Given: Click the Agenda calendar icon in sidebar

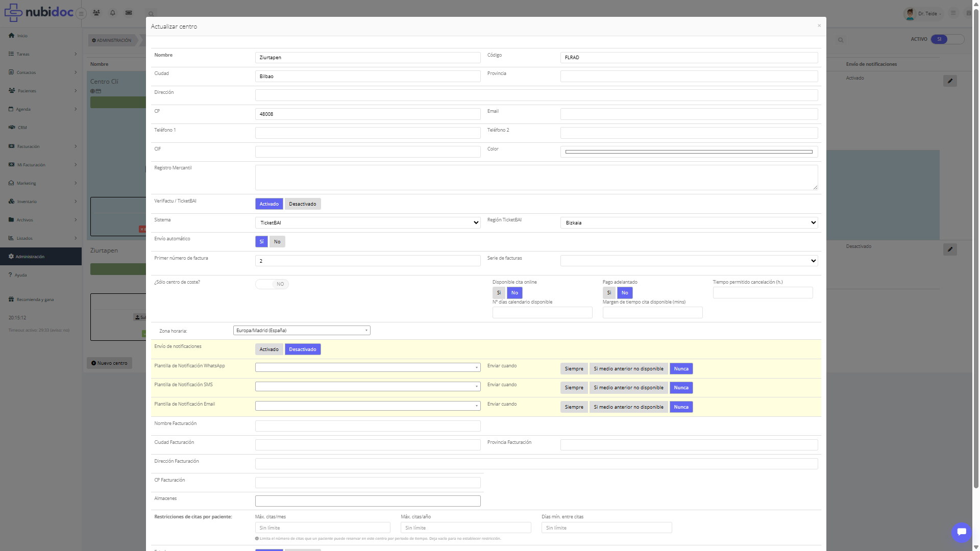Looking at the screenshot, I should point(11,109).
